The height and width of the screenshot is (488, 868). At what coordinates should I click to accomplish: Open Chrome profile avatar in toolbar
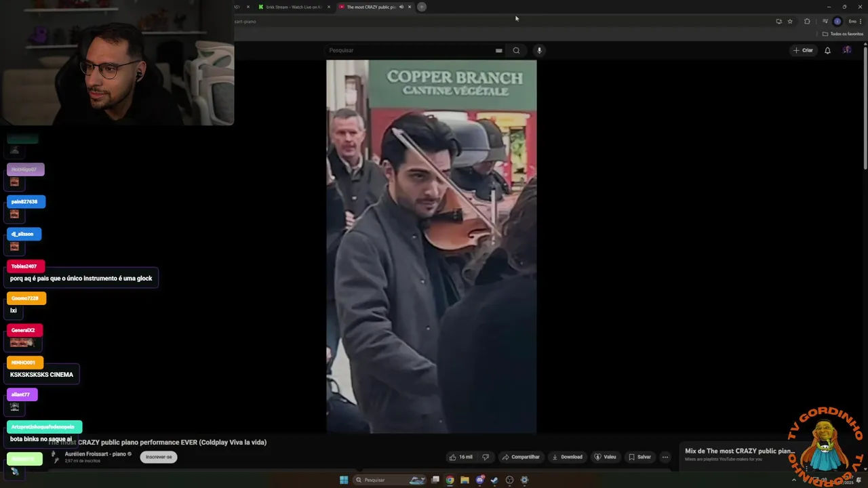[x=837, y=21]
